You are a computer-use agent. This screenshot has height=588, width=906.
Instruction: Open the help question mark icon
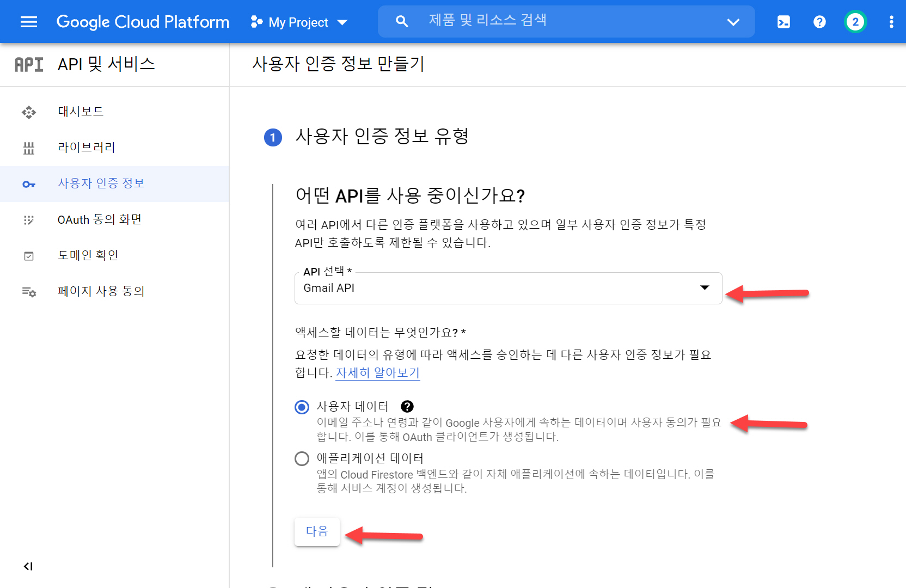[819, 22]
